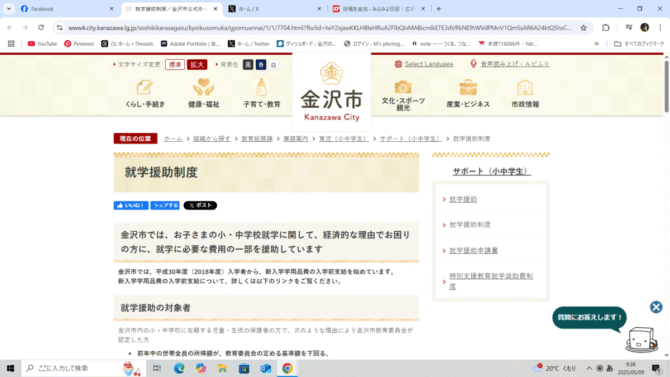Screen dimensions: 670x377
Task: Show hidden system tray icons
Action: [589, 368]
